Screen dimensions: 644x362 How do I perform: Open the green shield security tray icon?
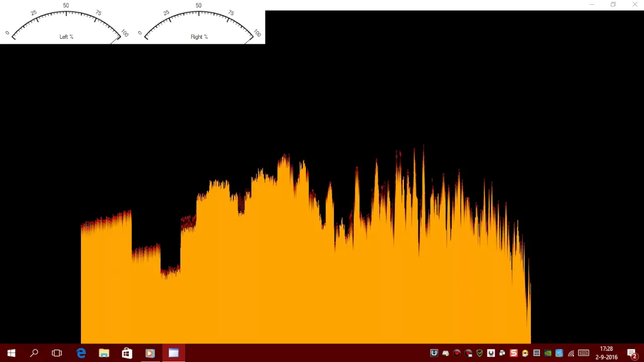[x=479, y=353]
